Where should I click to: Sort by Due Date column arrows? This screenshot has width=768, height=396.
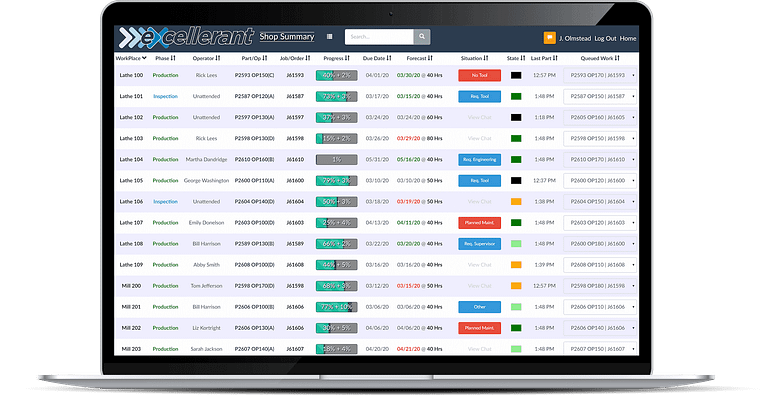389,58
